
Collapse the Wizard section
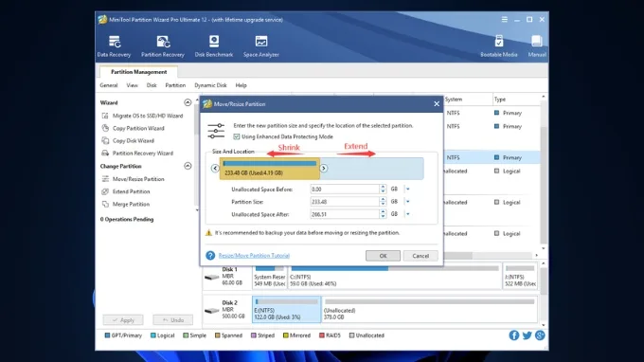point(188,102)
